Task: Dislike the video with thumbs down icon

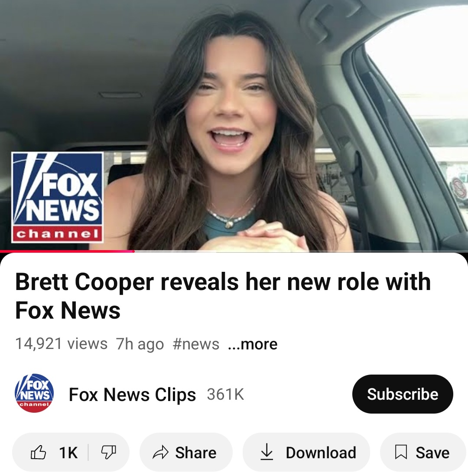Action: click(108, 453)
